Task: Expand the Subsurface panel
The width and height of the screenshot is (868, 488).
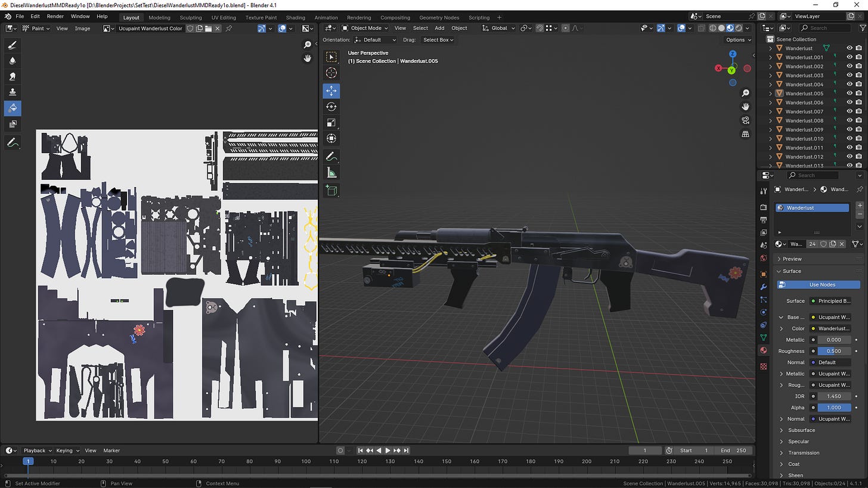Action: tap(801, 430)
